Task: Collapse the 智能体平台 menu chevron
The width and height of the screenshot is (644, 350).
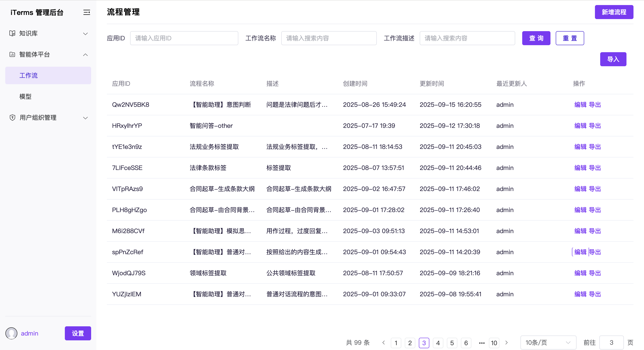Action: pos(85,55)
